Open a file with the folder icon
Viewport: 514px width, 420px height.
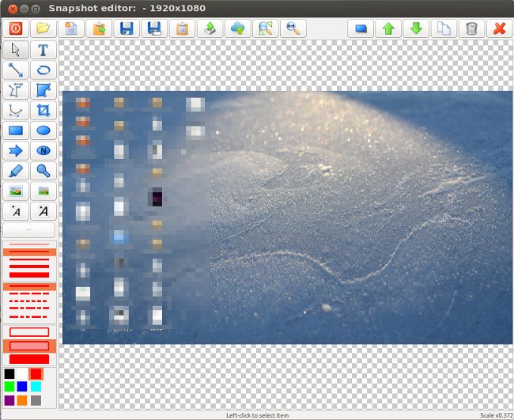click(43, 28)
